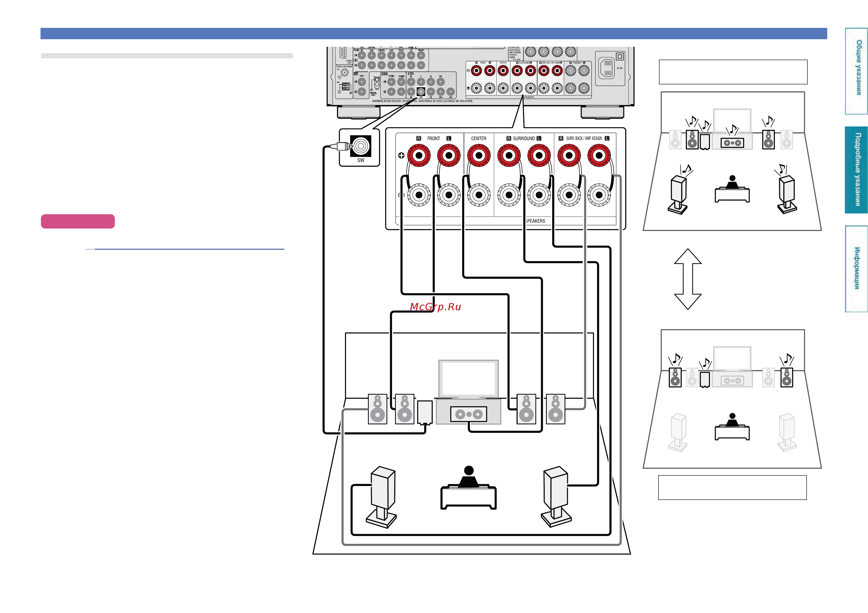This screenshot has width=868, height=613.
Task: Click the CENTER red positive terminal
Action: (479, 155)
